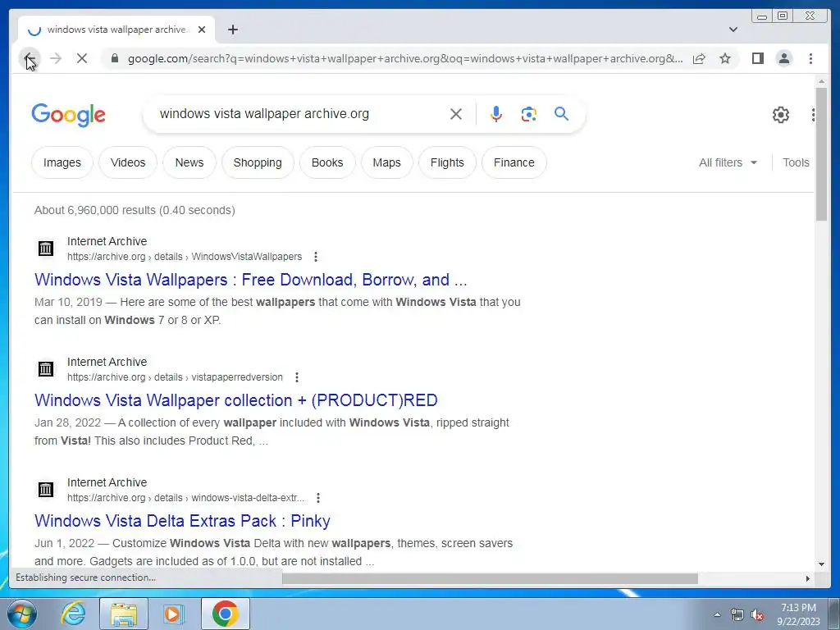The image size is (840, 630).
Task: Open Windows Vista Wallpapers Free Download result
Action: point(251,280)
